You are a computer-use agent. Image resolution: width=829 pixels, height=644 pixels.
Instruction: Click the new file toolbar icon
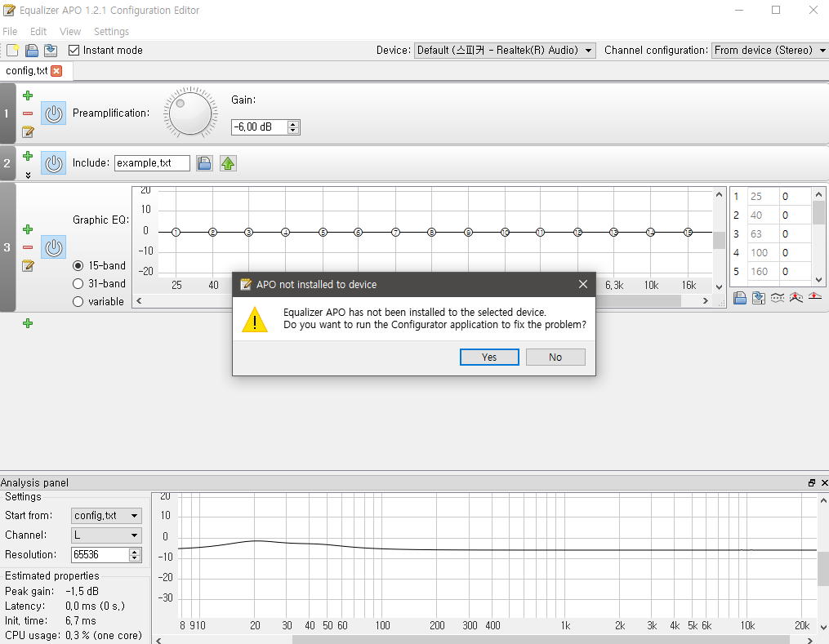(12, 50)
